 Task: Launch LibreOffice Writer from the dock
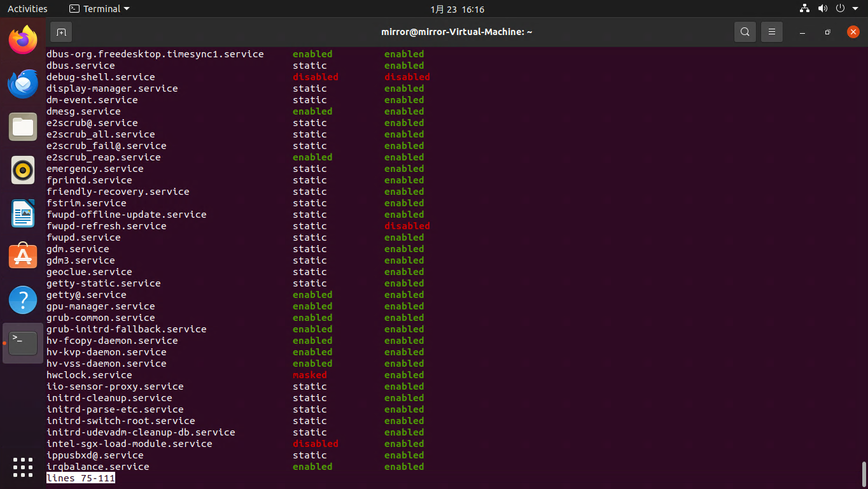pyautogui.click(x=23, y=213)
